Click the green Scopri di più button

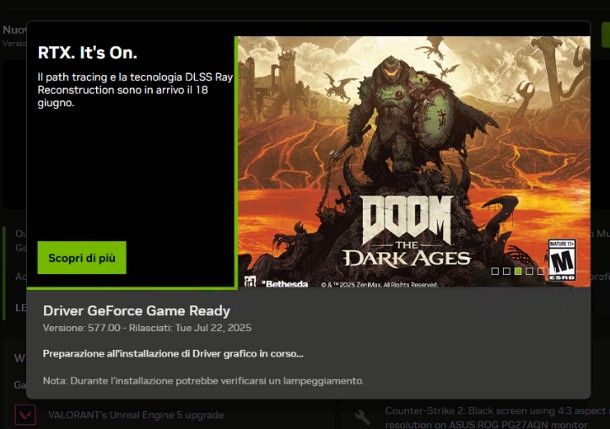[82, 257]
